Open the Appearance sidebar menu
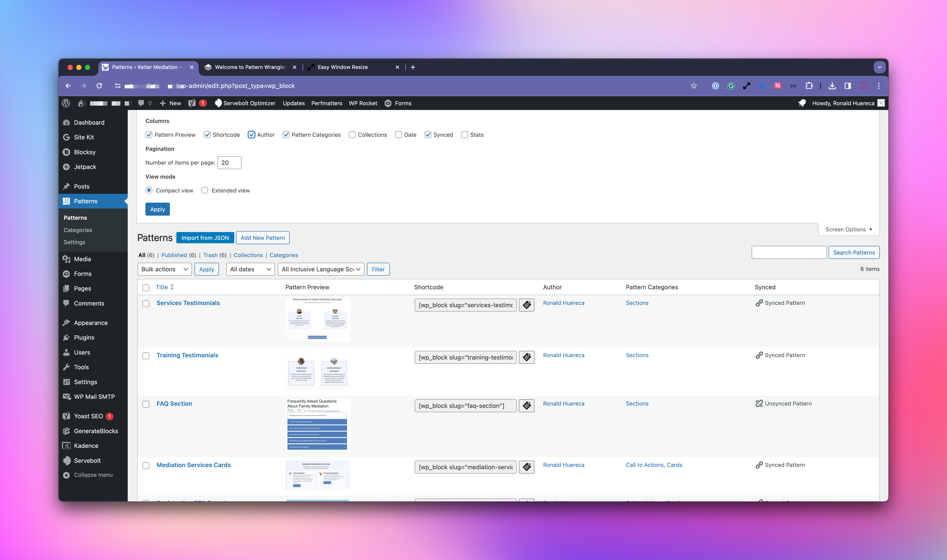The width and height of the screenshot is (947, 560). click(91, 323)
